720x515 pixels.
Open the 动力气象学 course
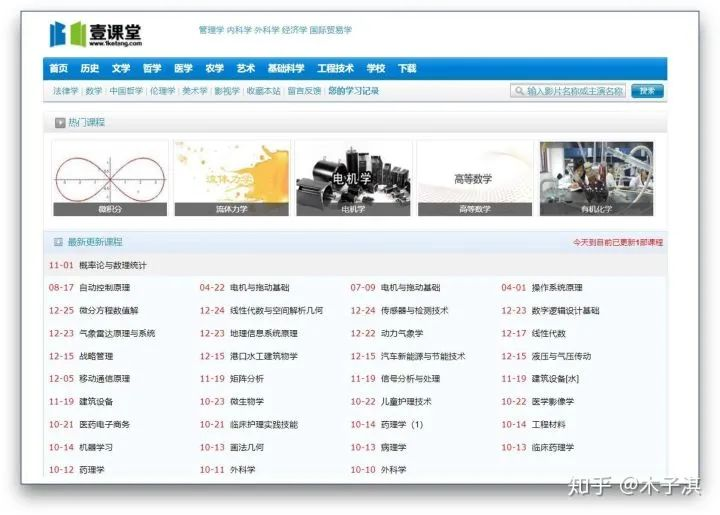pos(402,333)
